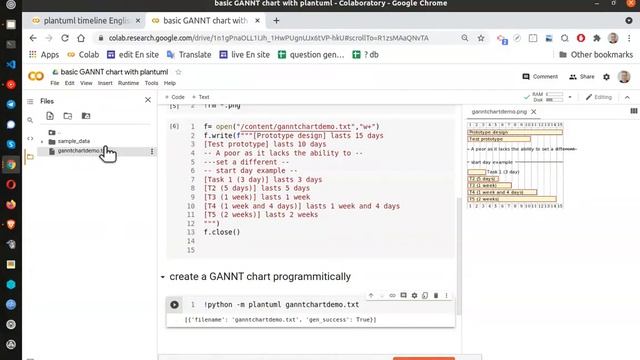Bookmark this page star icon

(481, 38)
